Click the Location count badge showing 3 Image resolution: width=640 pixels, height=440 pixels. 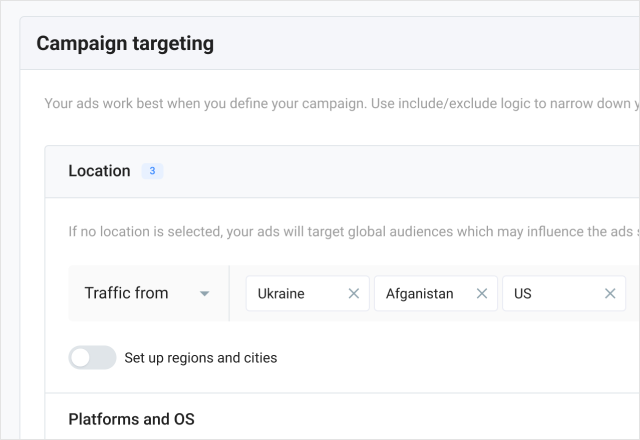click(152, 171)
